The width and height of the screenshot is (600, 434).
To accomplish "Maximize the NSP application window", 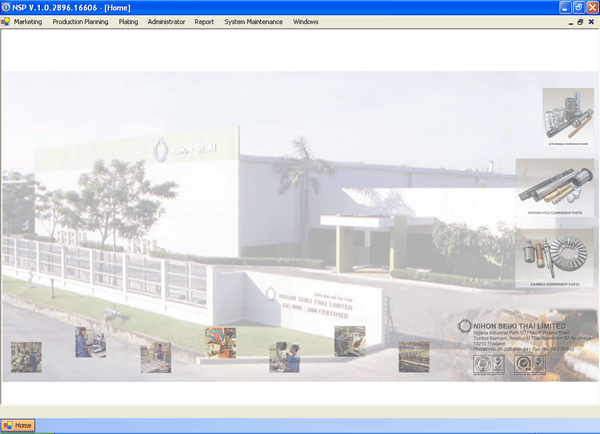I will tap(576, 7).
